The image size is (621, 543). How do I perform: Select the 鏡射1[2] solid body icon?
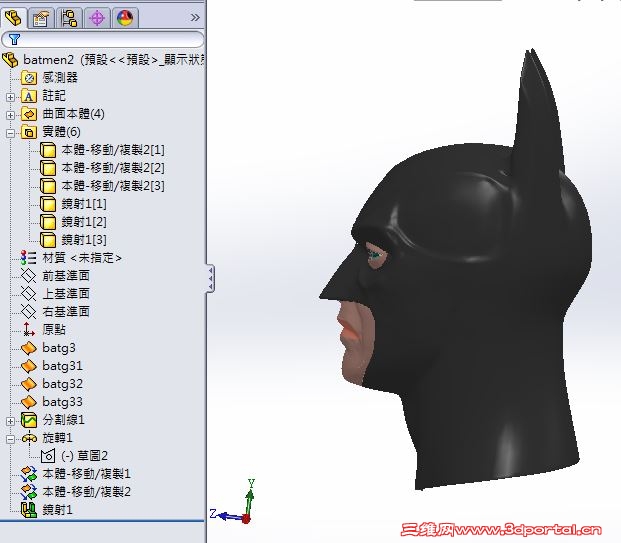pos(48,222)
